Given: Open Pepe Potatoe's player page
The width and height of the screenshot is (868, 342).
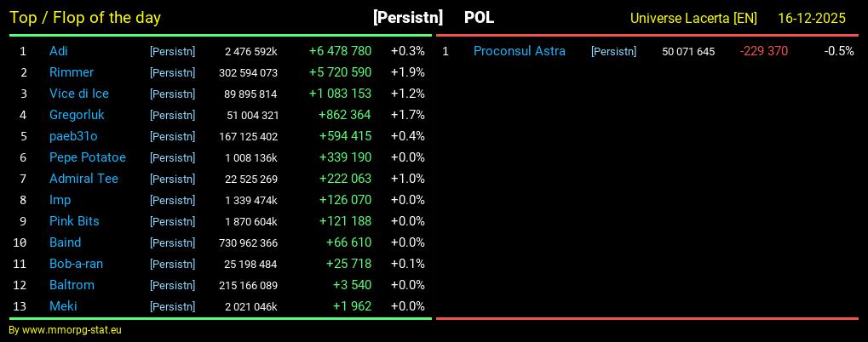Looking at the screenshot, I should (87, 157).
